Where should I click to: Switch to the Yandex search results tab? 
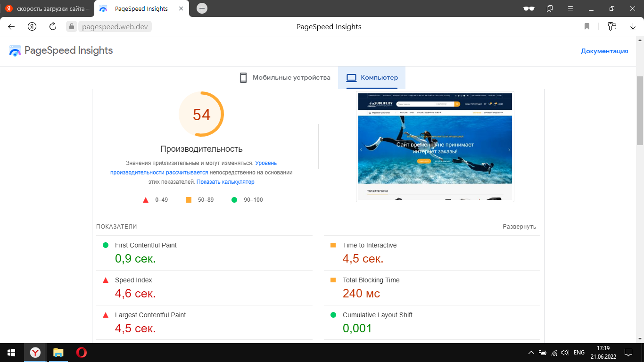click(x=47, y=8)
